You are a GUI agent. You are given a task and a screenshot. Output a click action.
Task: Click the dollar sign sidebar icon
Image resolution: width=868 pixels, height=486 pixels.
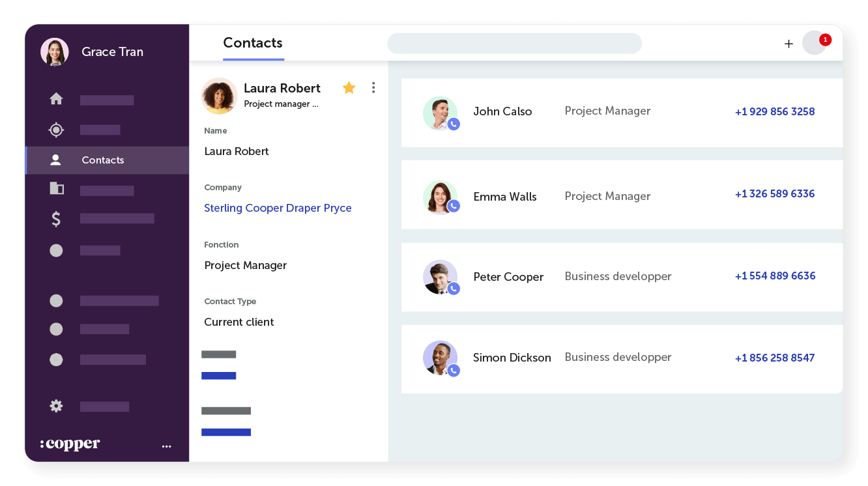(56, 219)
